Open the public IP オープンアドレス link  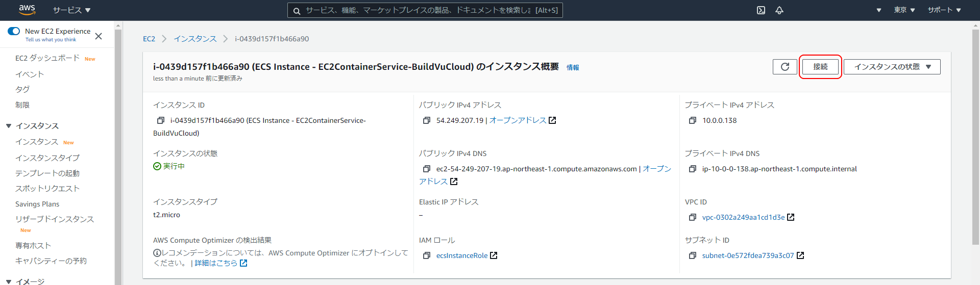point(518,120)
